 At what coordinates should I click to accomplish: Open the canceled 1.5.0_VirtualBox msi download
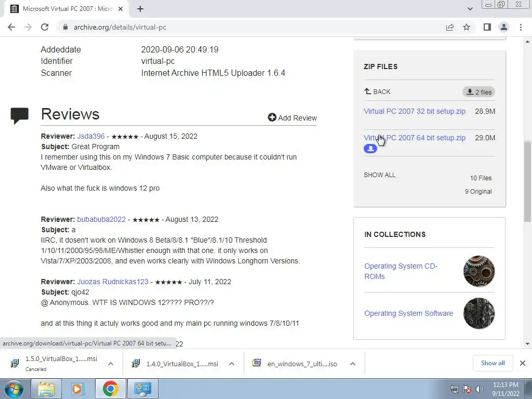(x=54, y=363)
